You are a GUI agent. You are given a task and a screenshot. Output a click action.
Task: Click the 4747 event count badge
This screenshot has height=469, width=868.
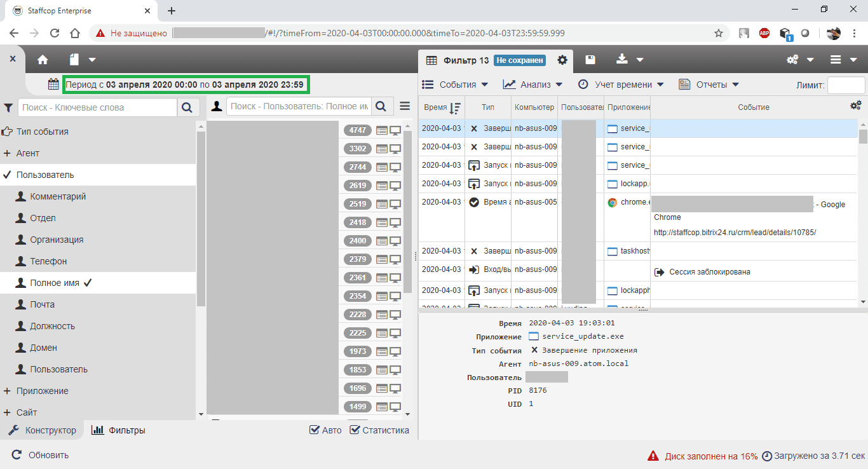point(358,130)
